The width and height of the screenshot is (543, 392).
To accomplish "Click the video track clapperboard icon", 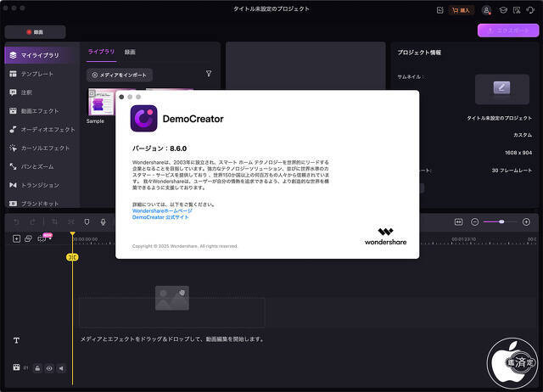I will tap(16, 367).
